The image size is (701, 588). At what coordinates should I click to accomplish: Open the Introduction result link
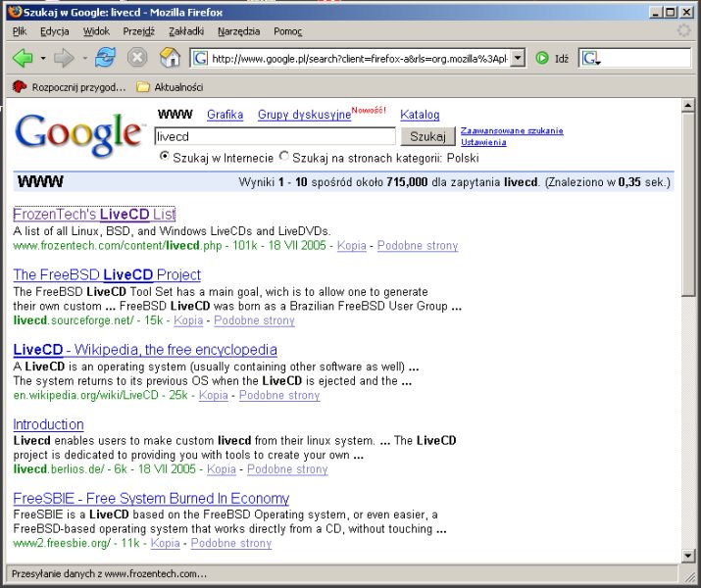coord(48,424)
